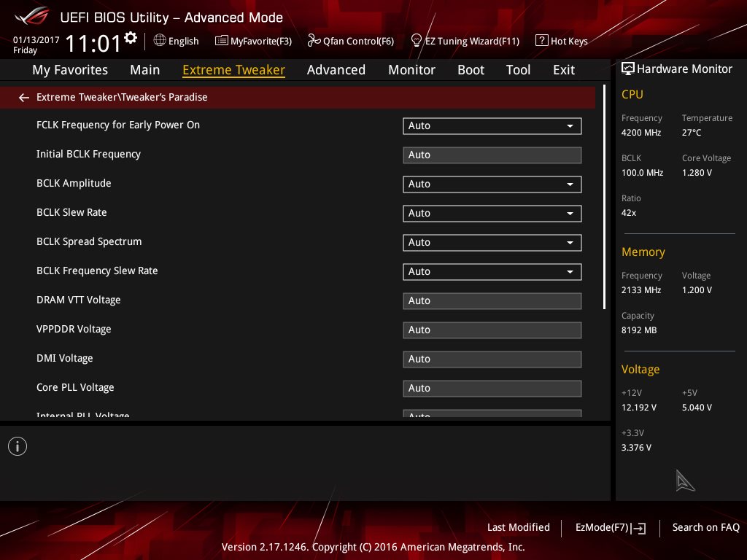Click the MyFavorite list icon
Image resolution: width=747 pixels, height=560 pixels.
click(x=222, y=41)
